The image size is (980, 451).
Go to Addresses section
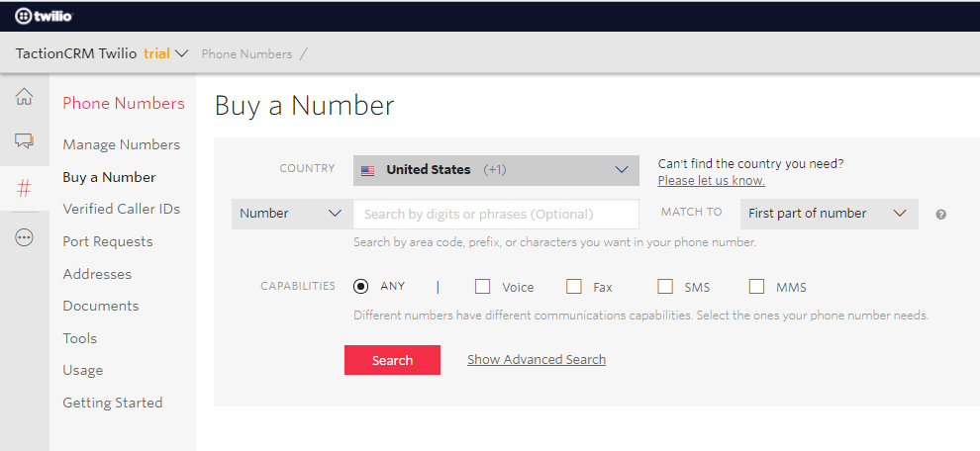97,274
